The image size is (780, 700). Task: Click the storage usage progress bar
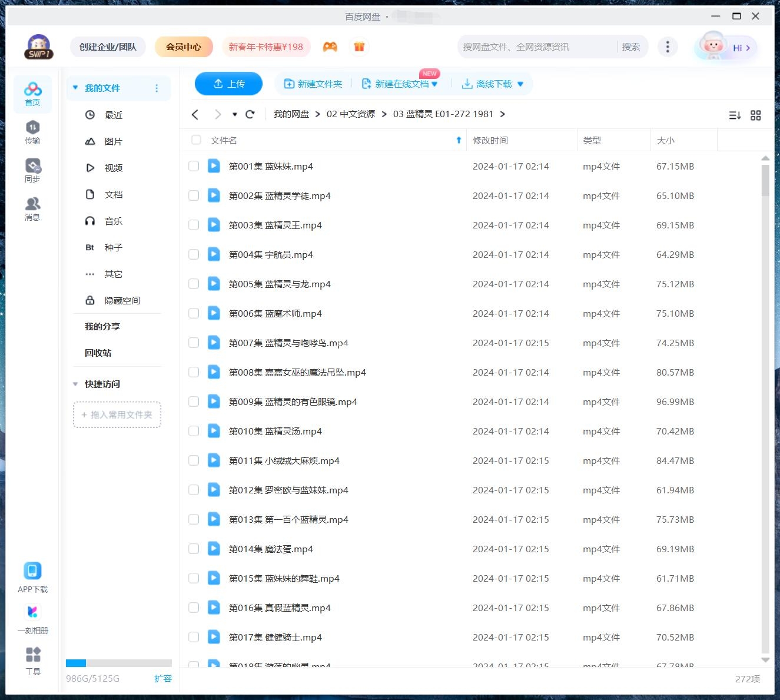(x=119, y=662)
